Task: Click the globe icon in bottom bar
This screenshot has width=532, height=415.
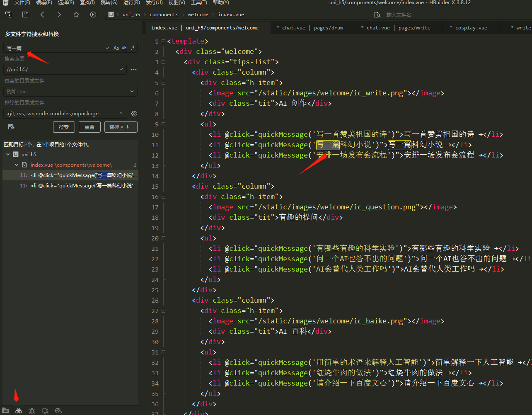Action: pos(58,410)
